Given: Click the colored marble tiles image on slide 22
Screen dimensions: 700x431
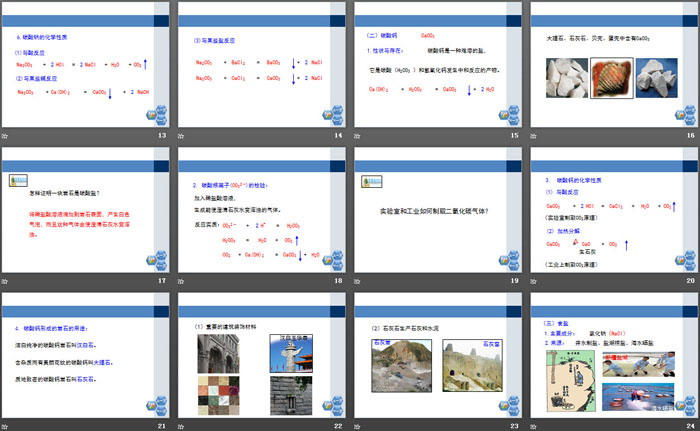Looking at the screenshot, I should tap(218, 395).
